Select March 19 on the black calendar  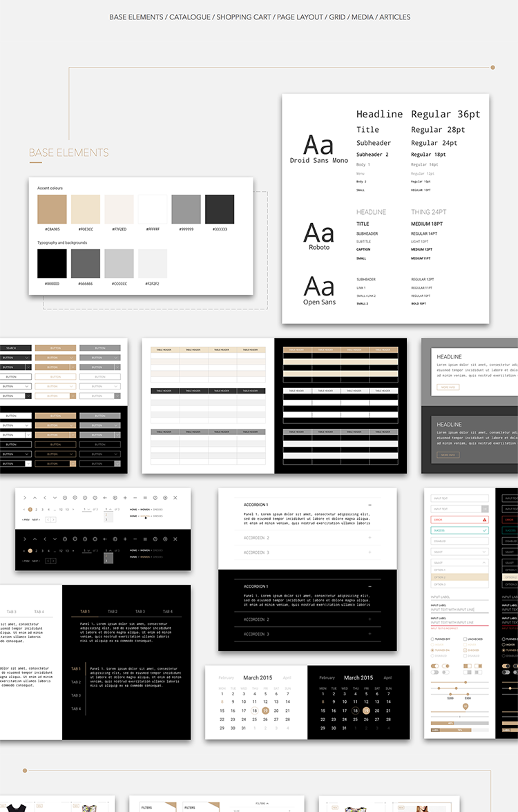tap(366, 710)
